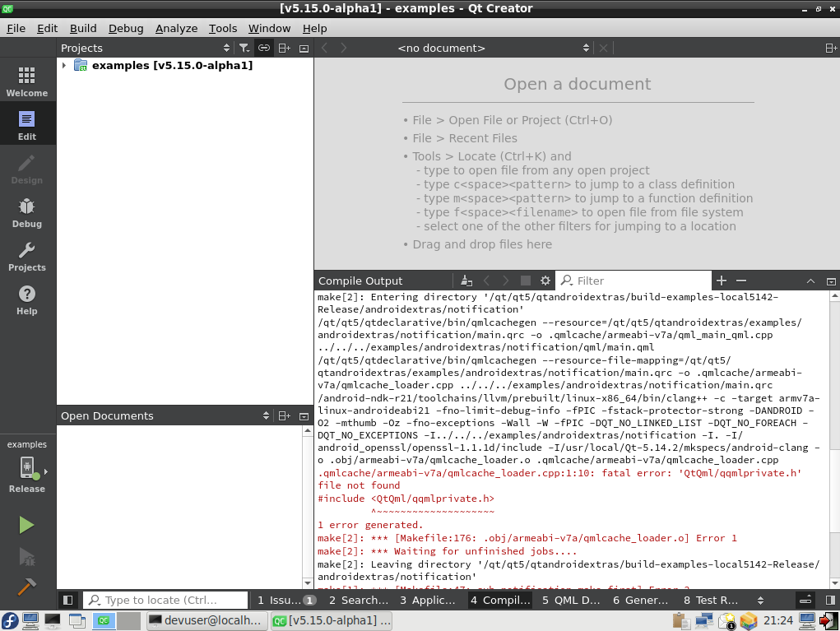Split the Open Documents panel

(285, 416)
